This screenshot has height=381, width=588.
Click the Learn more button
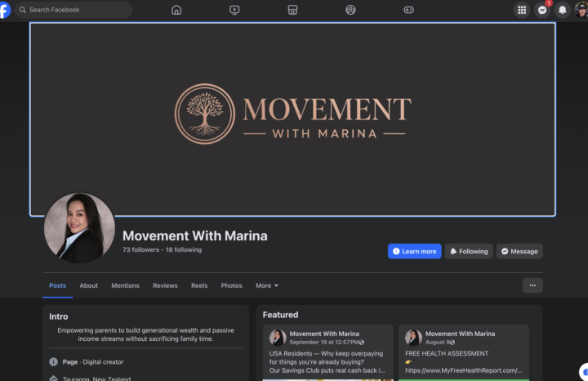tap(414, 251)
